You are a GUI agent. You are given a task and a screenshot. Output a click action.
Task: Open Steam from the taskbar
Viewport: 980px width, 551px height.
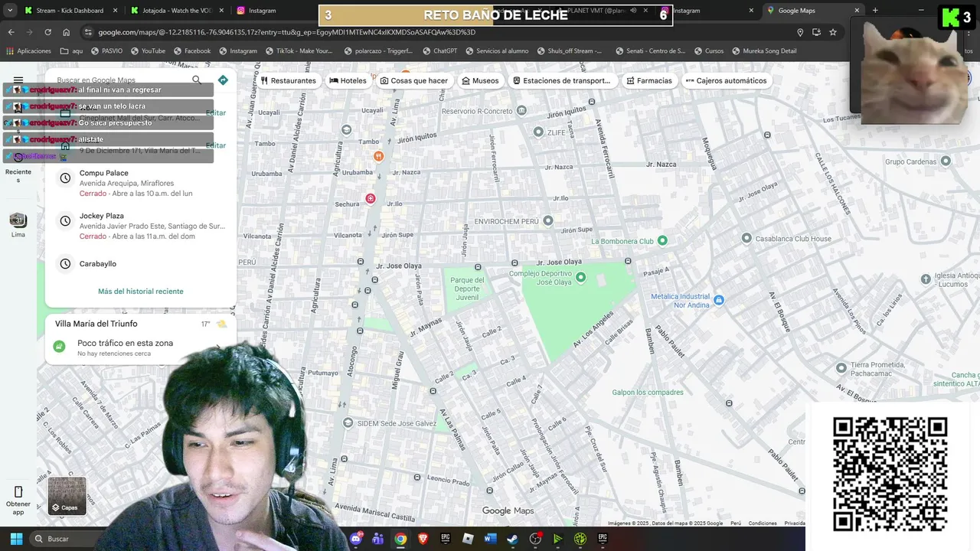(x=512, y=539)
